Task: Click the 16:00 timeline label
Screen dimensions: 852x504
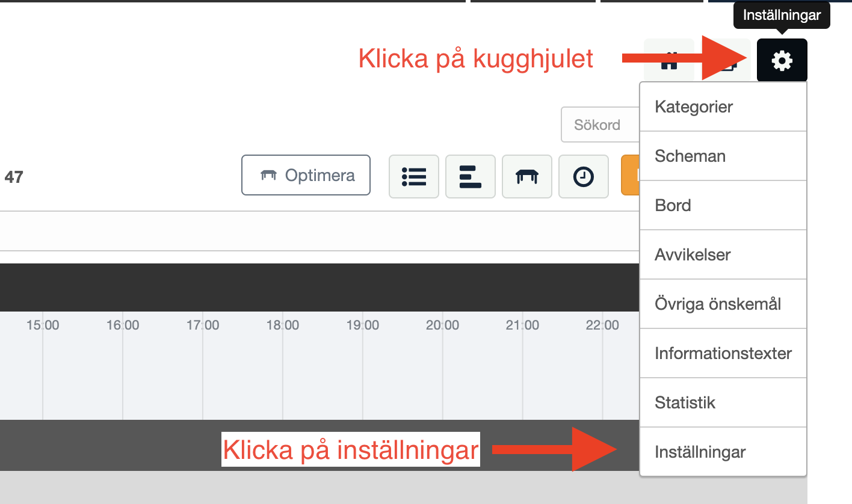Action: 123,325
